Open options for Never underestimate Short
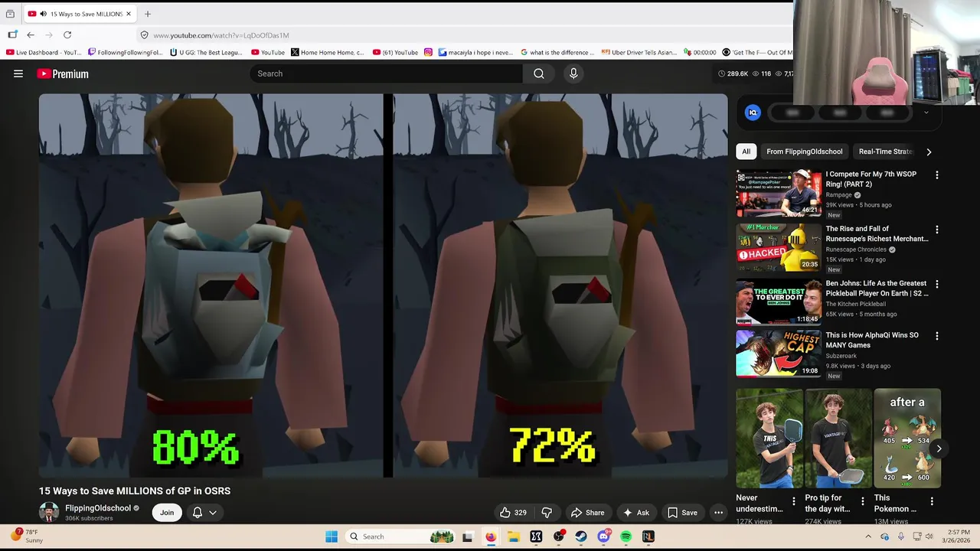Screen dimensions: 980x551 (x=793, y=502)
